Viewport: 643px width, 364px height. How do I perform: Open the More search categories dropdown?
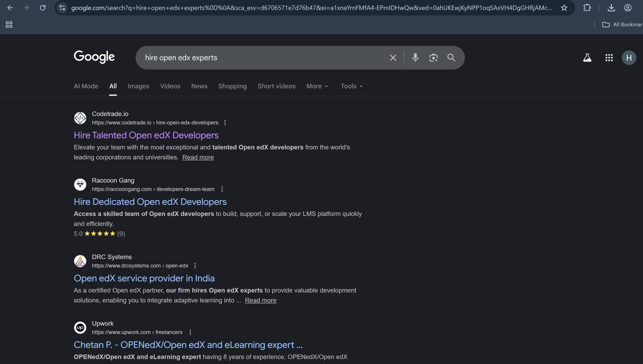pyautogui.click(x=317, y=86)
